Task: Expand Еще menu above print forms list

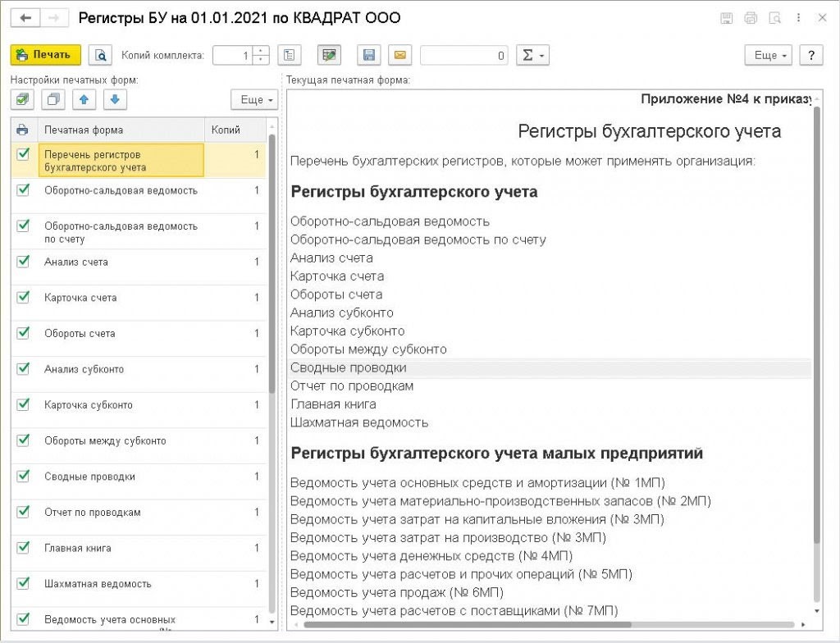Action: click(x=254, y=99)
